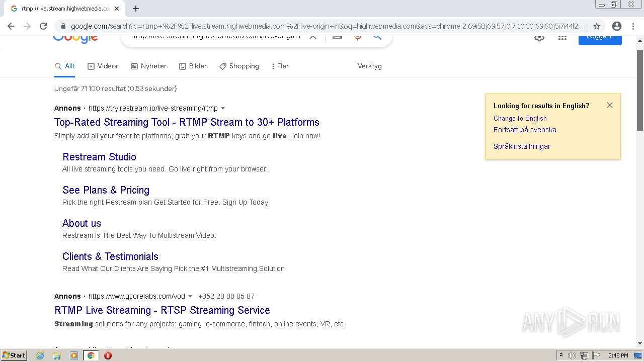The height and width of the screenshot is (362, 644).
Task: Open RTMP Live Streaming - RTSP Streaming Service
Action: click(x=162, y=310)
